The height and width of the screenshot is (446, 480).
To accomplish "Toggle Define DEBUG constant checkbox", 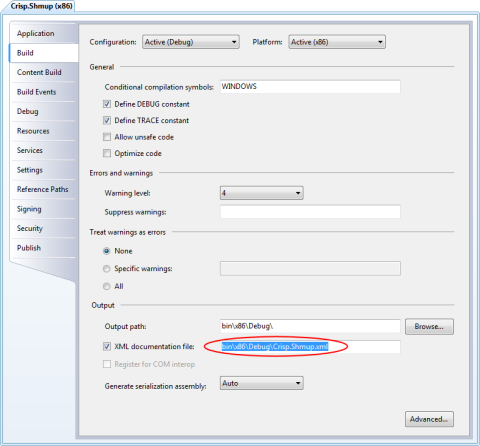I will pos(107,104).
